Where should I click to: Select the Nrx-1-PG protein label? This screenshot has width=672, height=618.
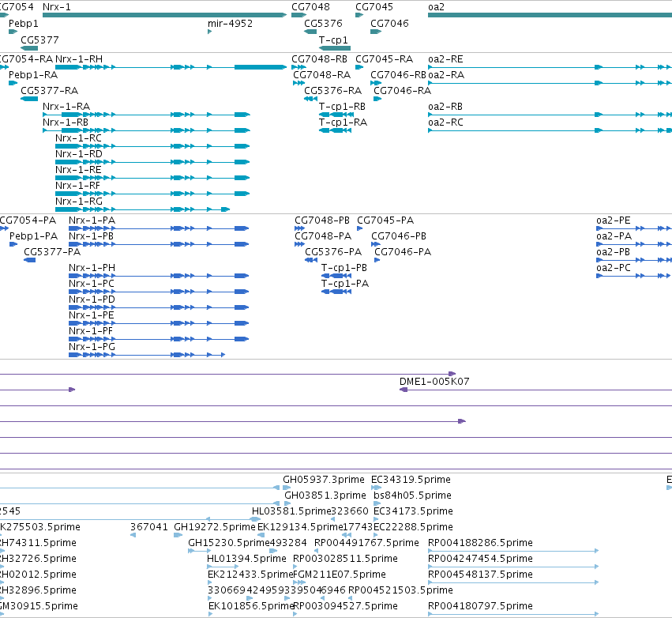(92, 348)
